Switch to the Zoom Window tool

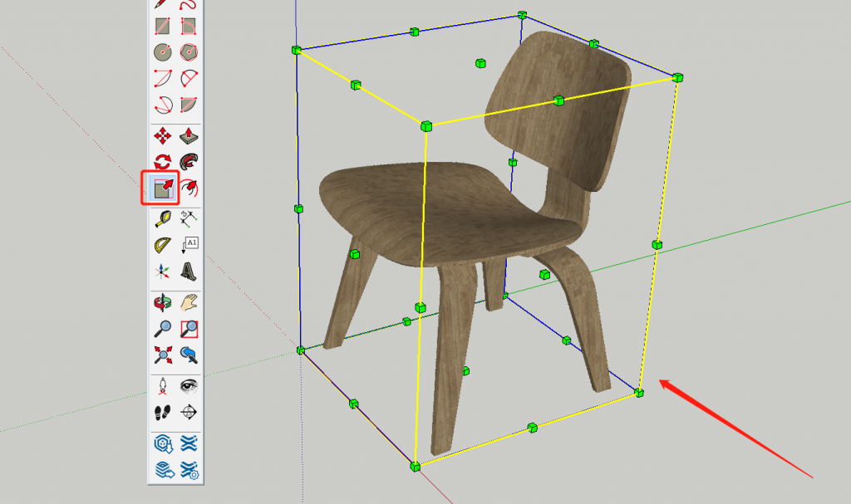(x=189, y=329)
